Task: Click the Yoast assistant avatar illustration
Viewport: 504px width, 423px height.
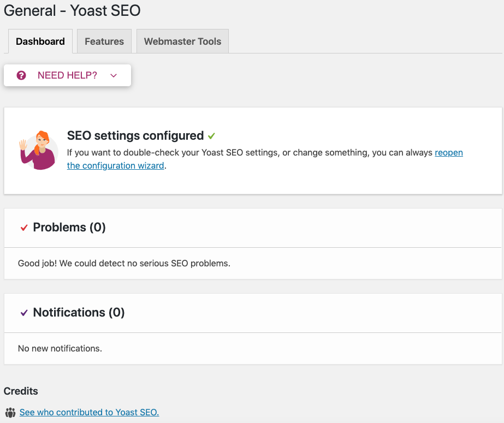Action: (x=39, y=150)
